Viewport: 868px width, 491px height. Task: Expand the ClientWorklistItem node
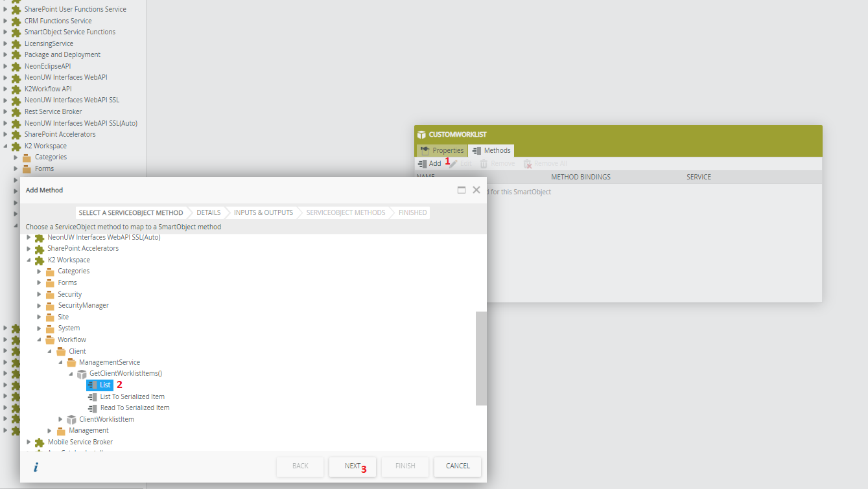[61, 420]
